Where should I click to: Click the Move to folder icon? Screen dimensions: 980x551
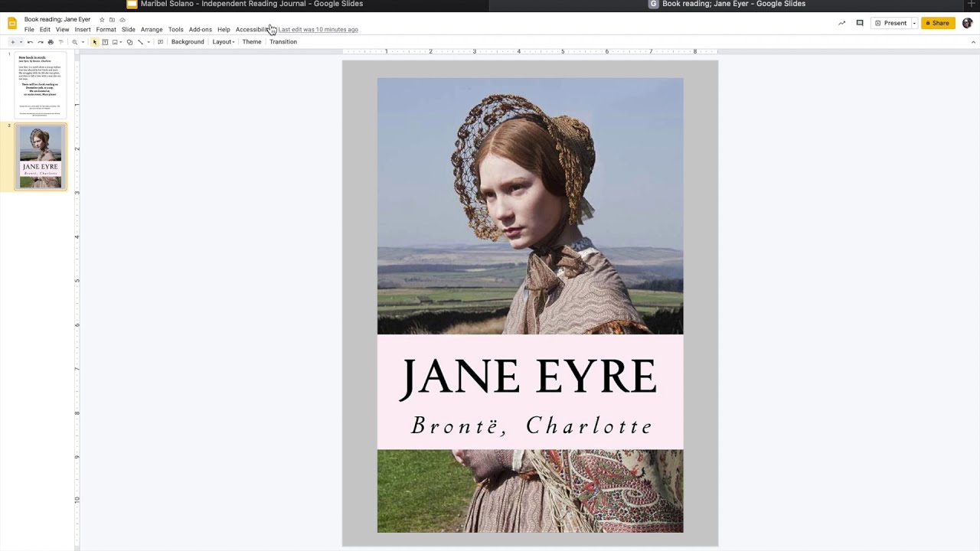[112, 20]
